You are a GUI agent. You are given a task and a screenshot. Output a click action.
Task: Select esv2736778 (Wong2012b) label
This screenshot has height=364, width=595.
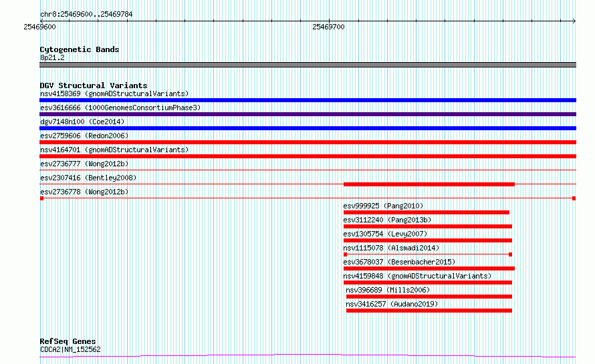click(84, 192)
